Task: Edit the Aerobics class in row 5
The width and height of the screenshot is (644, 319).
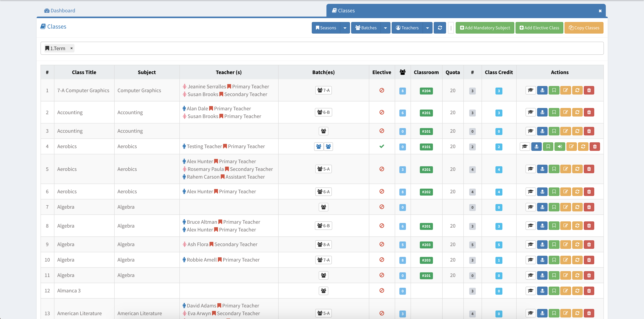Action: pos(565,169)
